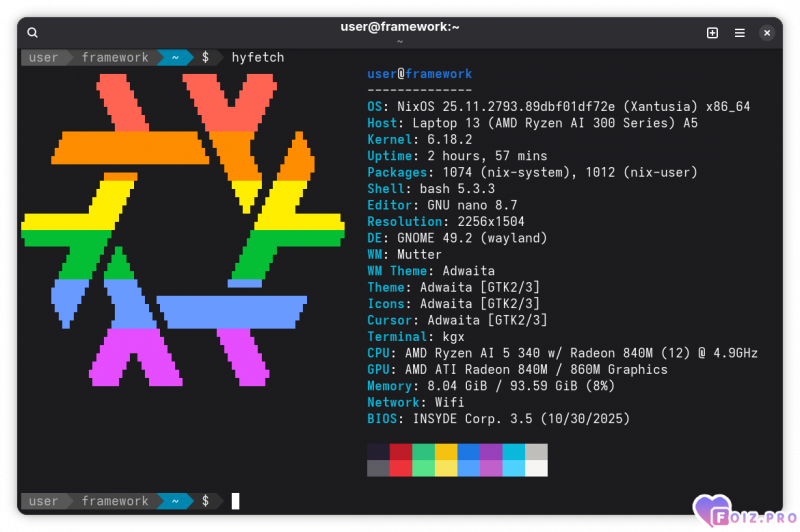Close the terminal window
Screen dimensions: 800x532
(767, 33)
